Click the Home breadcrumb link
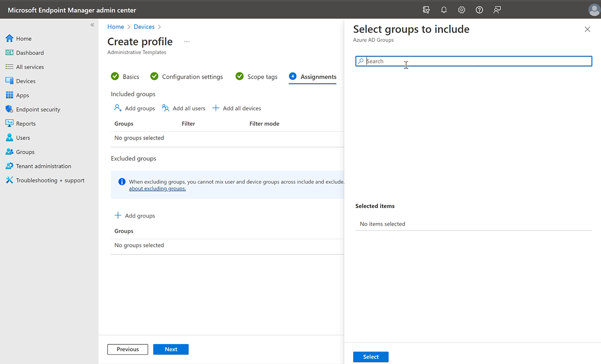Viewport: 601px width, 364px height. pos(116,27)
